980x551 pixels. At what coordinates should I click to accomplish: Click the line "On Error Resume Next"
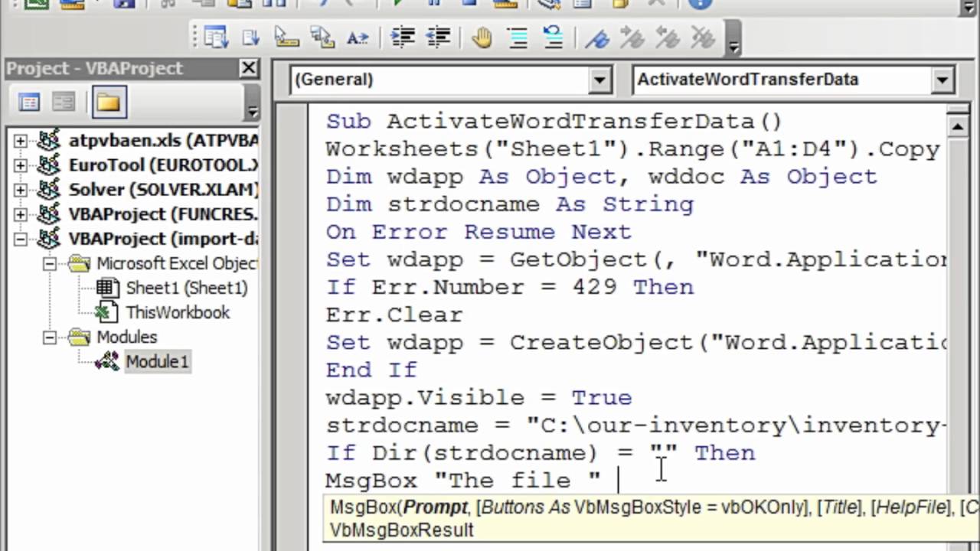tap(479, 231)
